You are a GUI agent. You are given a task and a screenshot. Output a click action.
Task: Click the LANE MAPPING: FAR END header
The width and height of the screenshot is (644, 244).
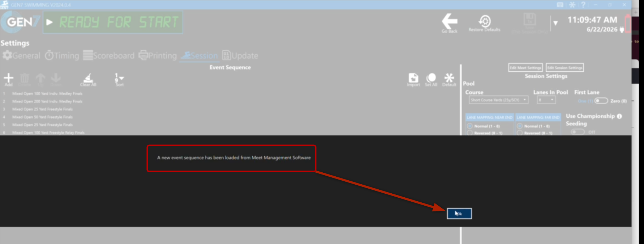(538, 117)
